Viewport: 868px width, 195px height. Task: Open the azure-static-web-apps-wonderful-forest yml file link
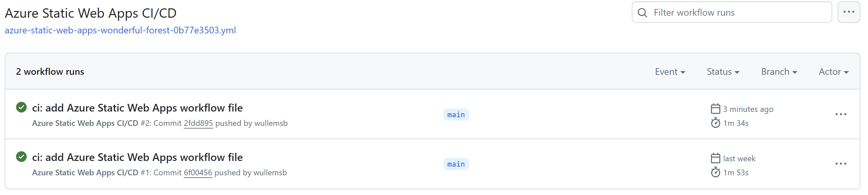click(120, 30)
